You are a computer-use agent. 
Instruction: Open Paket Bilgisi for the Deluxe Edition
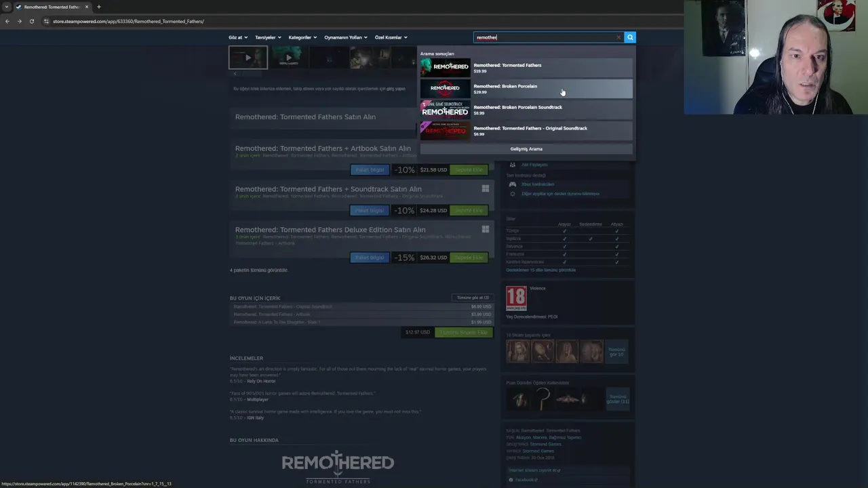[x=370, y=258]
